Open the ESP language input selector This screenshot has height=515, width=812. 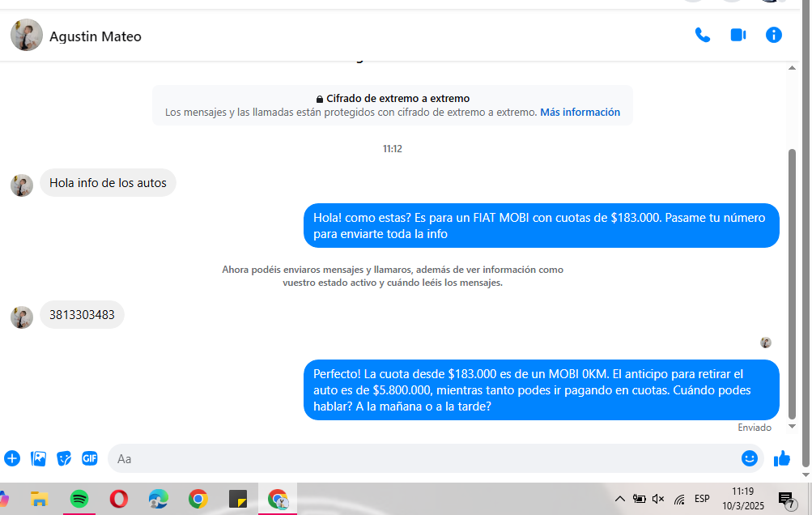pyautogui.click(x=702, y=499)
